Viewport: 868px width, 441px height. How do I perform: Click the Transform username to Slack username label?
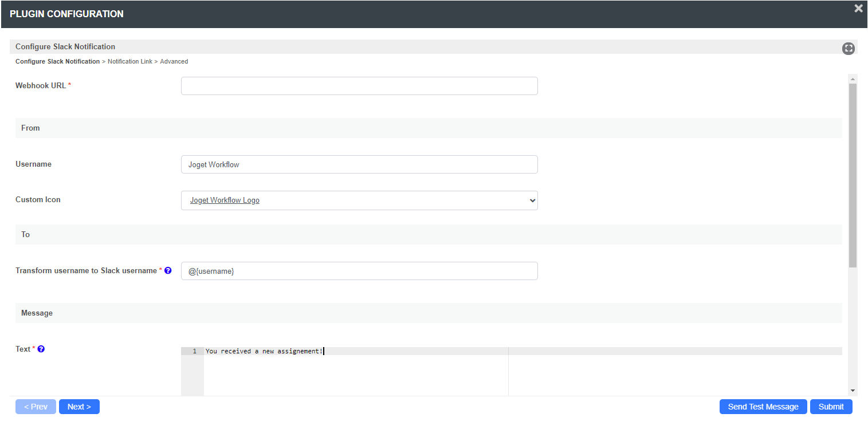click(x=86, y=270)
